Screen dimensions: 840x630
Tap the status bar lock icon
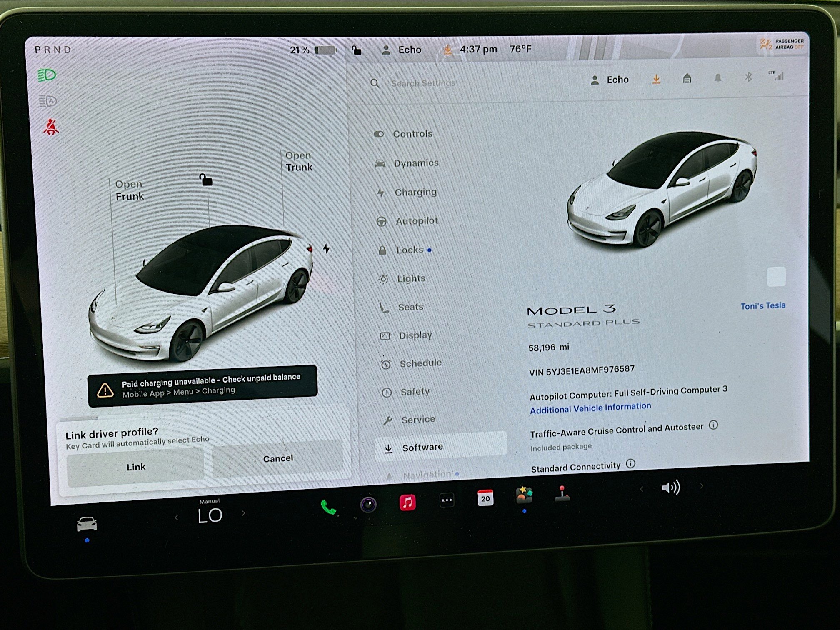(356, 50)
